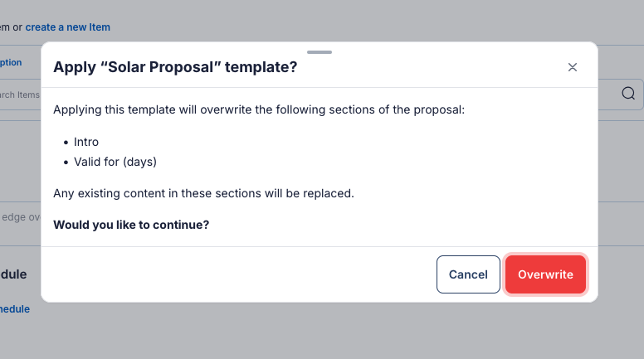Click the truncated "edge ov" text behind dialog
Viewport: 644px width, 359px height.
click(x=20, y=217)
